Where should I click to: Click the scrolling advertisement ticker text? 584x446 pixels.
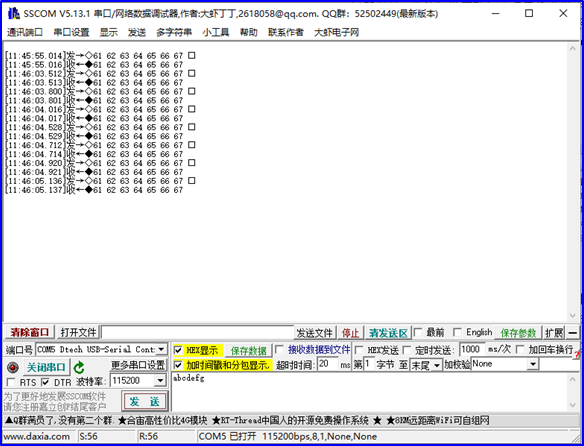tap(247, 421)
